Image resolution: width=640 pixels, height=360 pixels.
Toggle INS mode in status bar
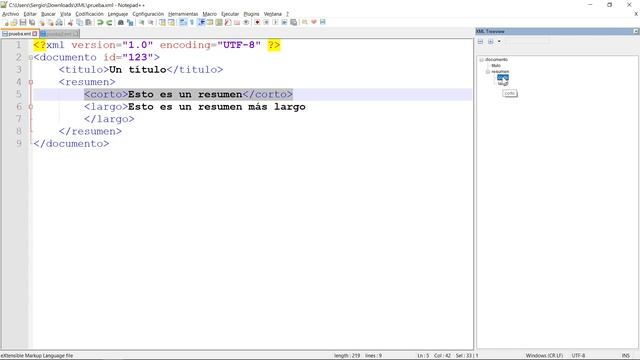[x=625, y=356]
